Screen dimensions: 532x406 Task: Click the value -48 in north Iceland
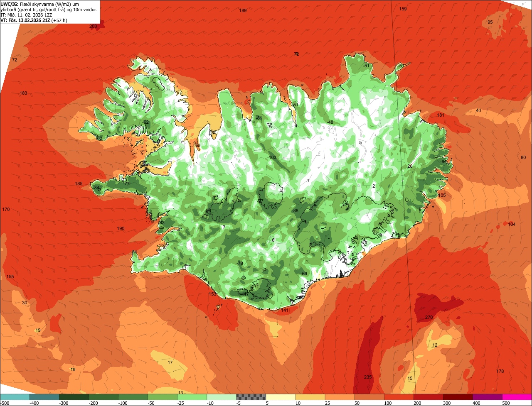click(330, 122)
